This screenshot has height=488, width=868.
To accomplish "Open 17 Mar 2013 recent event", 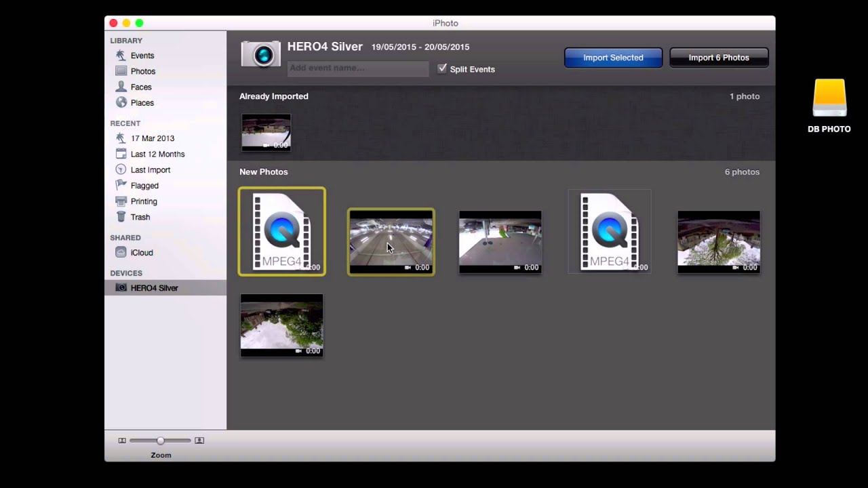I will coord(153,138).
